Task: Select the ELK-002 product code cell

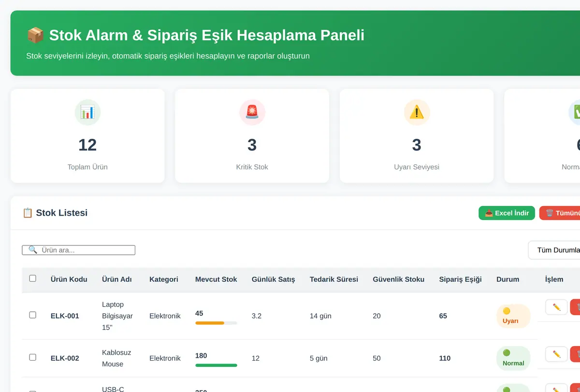Action: (65, 358)
